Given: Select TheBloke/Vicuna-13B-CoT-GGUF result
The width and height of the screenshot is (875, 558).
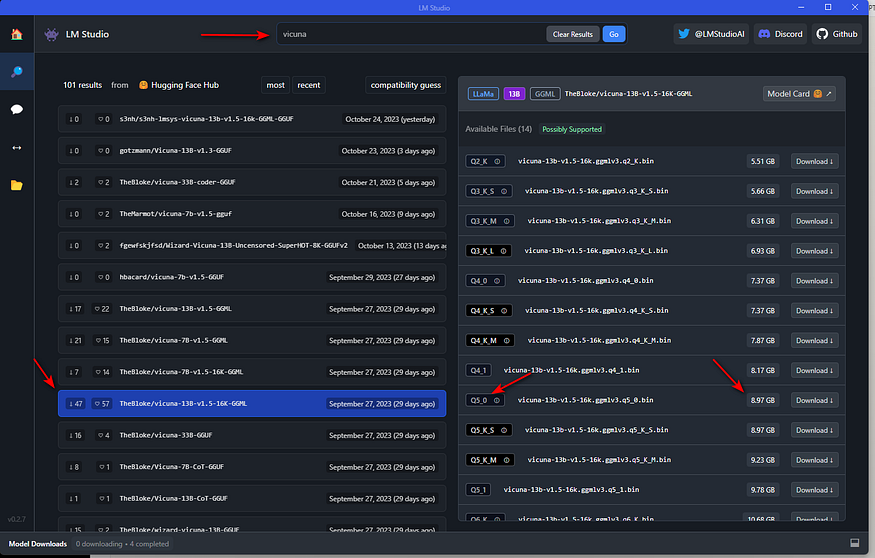Looking at the screenshot, I should pos(252,498).
